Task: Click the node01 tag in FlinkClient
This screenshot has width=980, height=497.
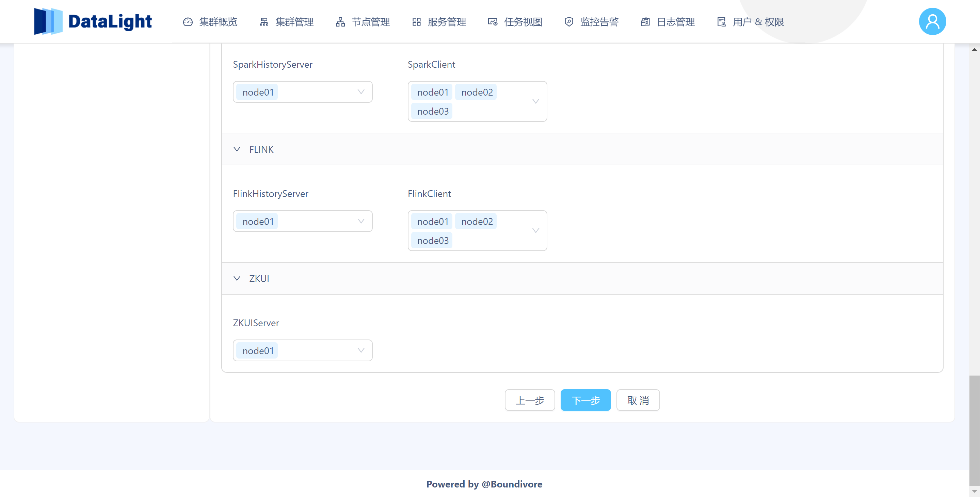Action: (x=432, y=222)
